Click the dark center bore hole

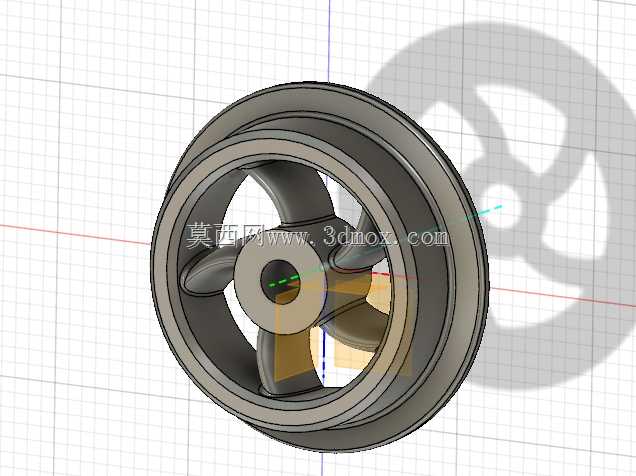pos(281,280)
